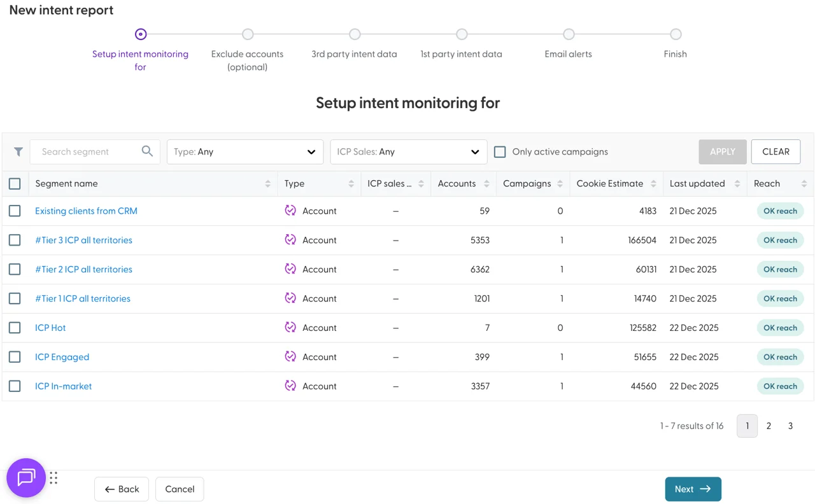Screen dimensions: 815x504
Task: Click OK reach badge in Existing clients row
Action: 780,211
